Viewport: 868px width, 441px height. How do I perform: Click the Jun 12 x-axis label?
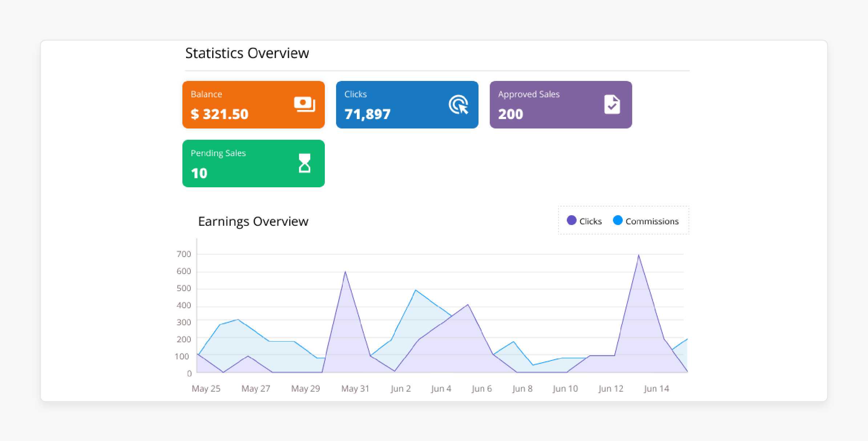[x=611, y=389]
